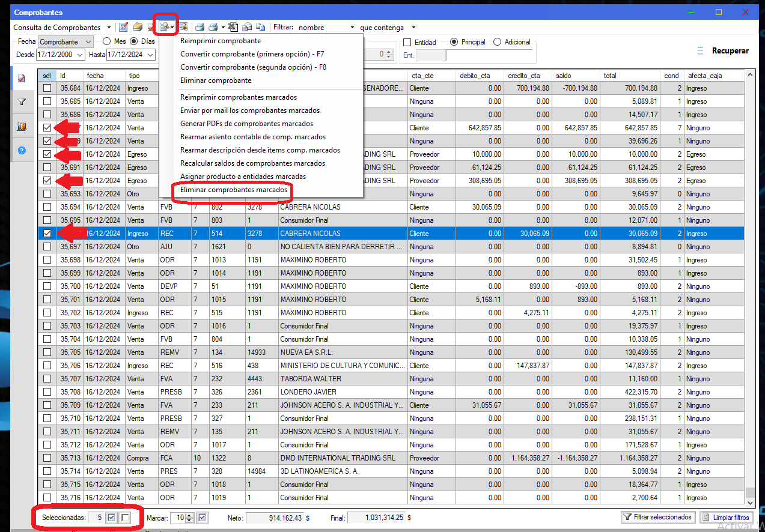Viewport: 765px width, 532px height.
Task: Select 'Generar PDFs de comprobantes marcados'
Action: (246, 124)
